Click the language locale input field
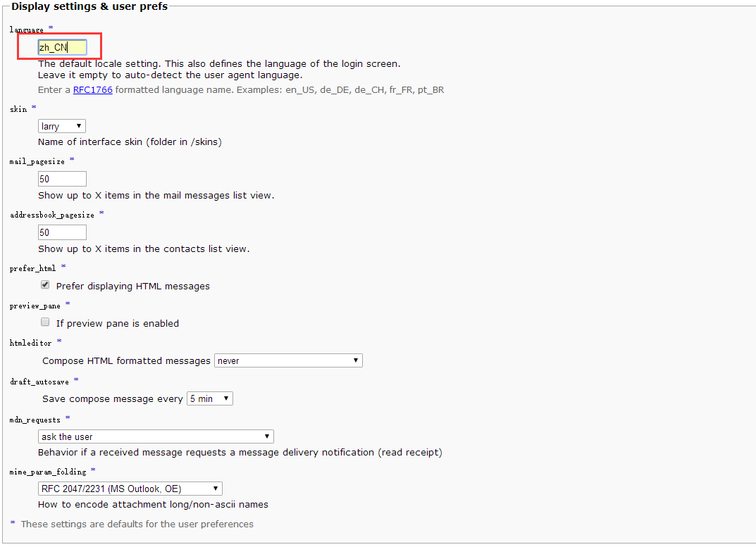Screen dimensions: 756x547 pyautogui.click(x=62, y=47)
